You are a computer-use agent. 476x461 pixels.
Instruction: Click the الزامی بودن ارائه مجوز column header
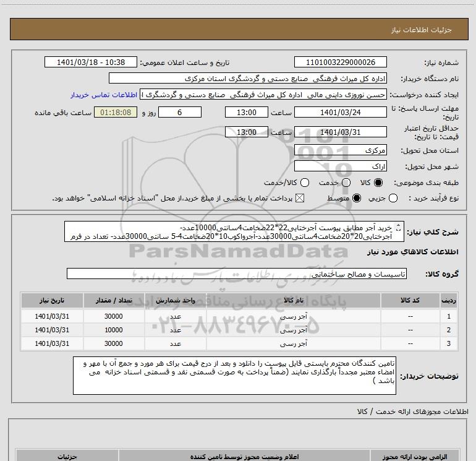(x=414, y=457)
